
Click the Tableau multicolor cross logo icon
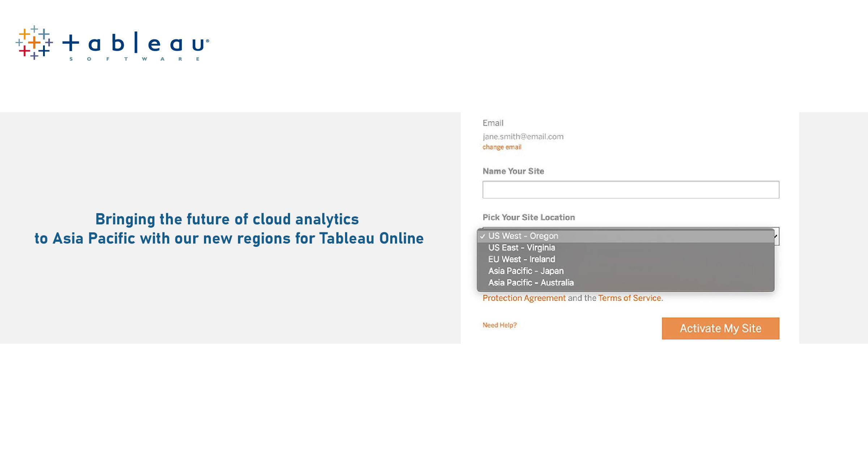click(34, 43)
